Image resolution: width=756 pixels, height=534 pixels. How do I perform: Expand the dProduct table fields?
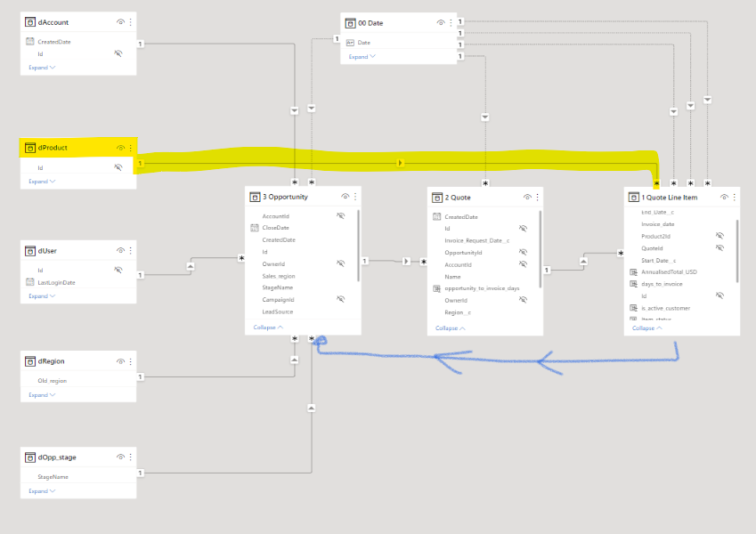coord(42,182)
